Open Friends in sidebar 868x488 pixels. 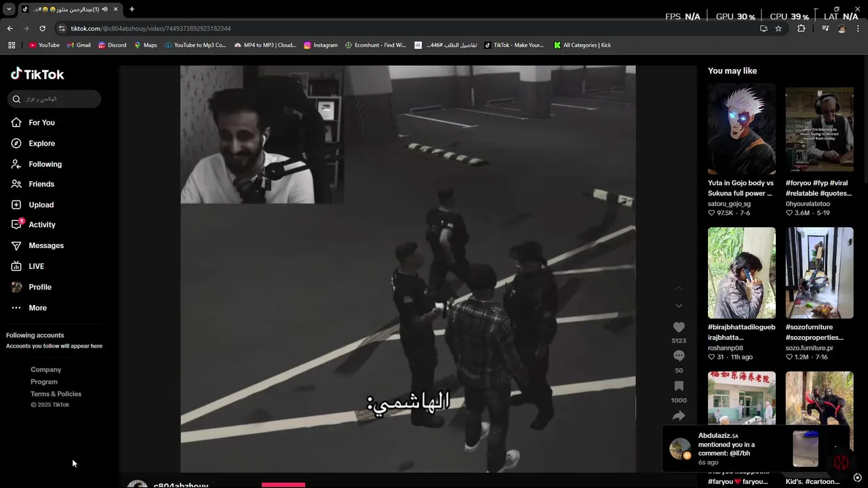tap(33, 184)
